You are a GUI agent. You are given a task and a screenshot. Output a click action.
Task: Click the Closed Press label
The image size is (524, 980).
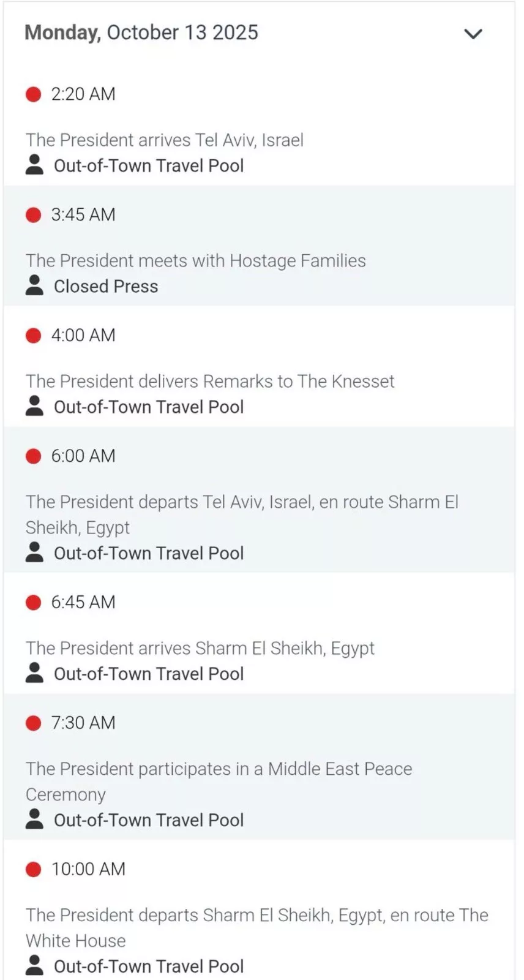point(106,287)
